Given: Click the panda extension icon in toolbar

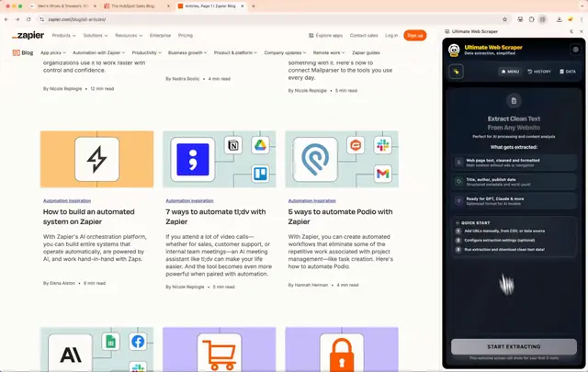Looking at the screenshot, I should pyautogui.click(x=520, y=19).
